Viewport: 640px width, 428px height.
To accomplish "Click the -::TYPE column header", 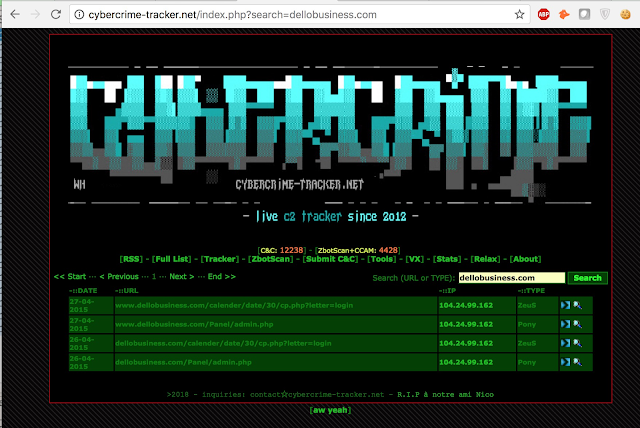I will point(531,291).
